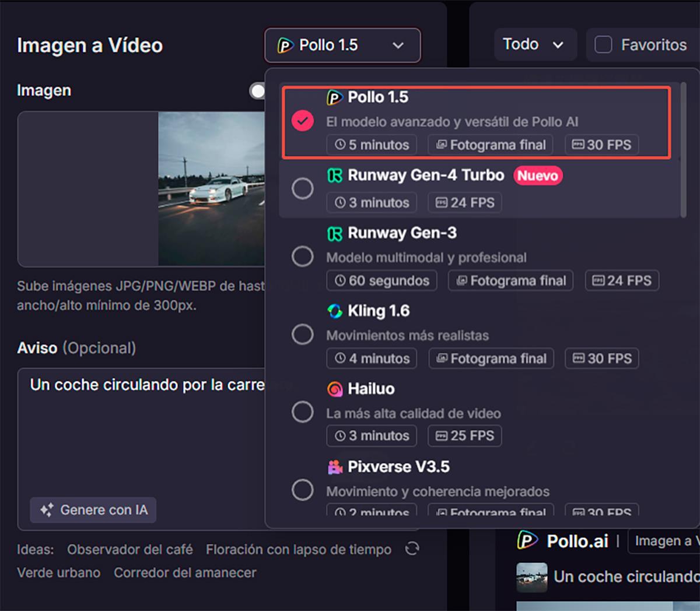Choose the Floración con lapso de tiempo idea
The image size is (700, 611).
click(298, 550)
